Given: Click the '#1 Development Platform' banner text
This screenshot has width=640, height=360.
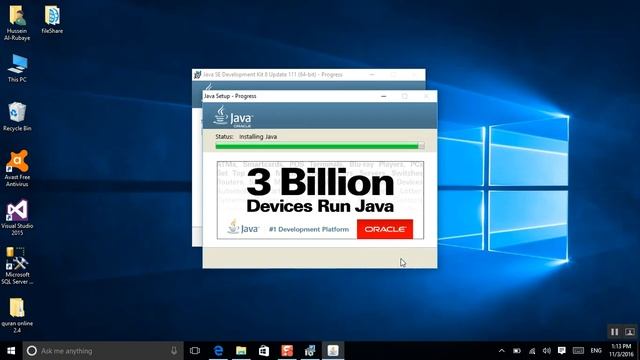Looking at the screenshot, I should tap(309, 229).
